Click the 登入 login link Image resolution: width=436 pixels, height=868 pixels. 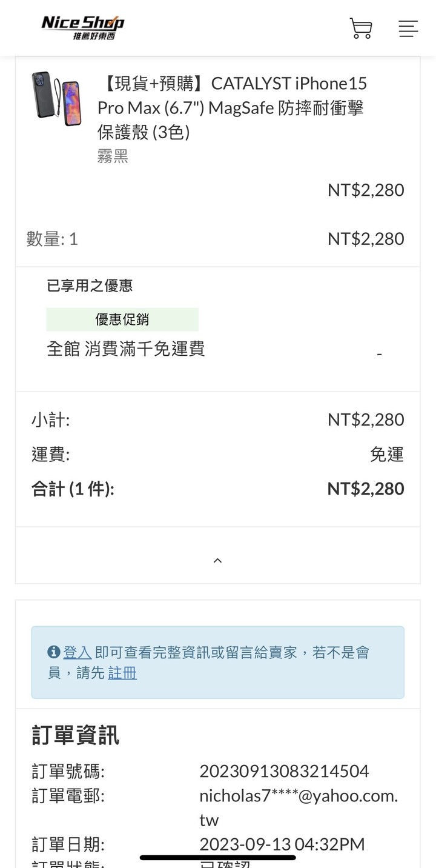coord(78,652)
